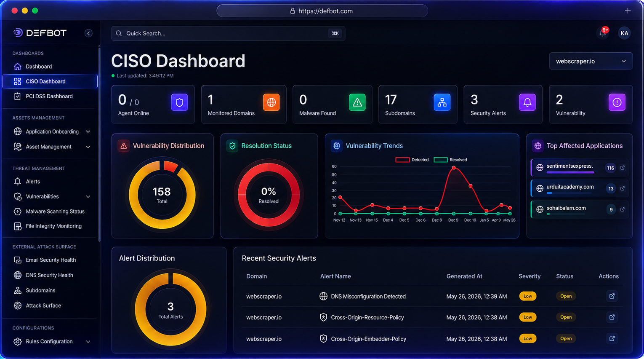
Task: Click the Top Affected Applications globe icon
Action: coord(538,146)
